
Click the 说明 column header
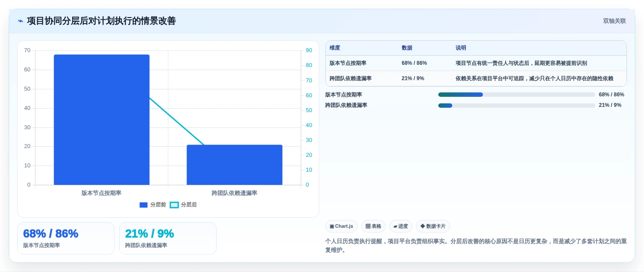(x=461, y=48)
